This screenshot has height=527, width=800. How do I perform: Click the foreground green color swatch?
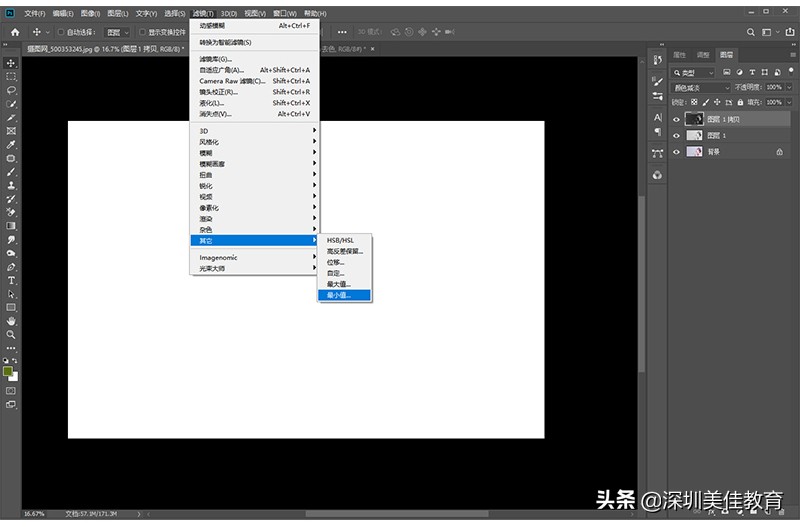pyautogui.click(x=8, y=371)
